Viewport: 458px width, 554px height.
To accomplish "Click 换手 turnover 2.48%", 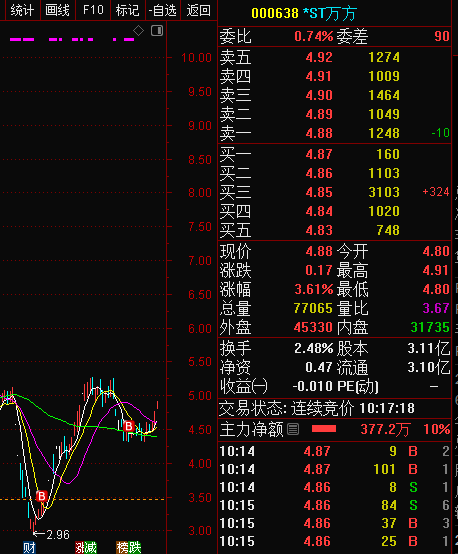I will click(314, 349).
